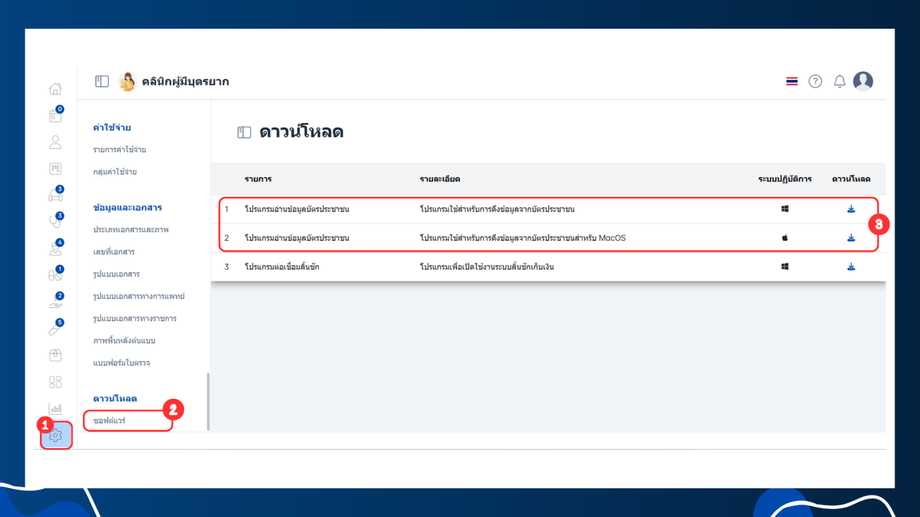The height and width of the screenshot is (517, 920).
Task: Open รูปแบบเอกสาร menu item
Action: pos(116,274)
